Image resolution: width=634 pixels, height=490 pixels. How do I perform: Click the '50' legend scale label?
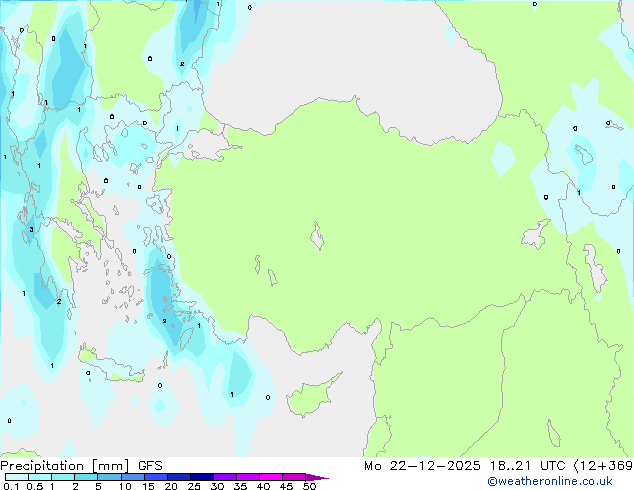tap(310, 486)
